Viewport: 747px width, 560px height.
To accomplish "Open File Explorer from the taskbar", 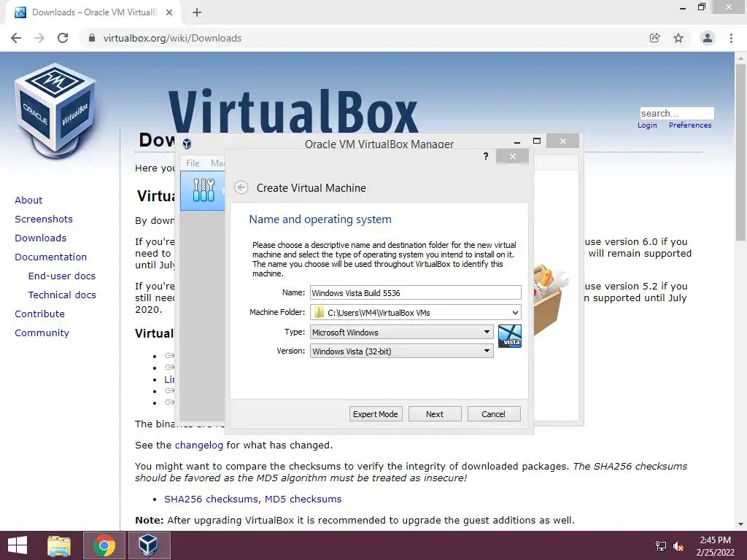I will pyautogui.click(x=59, y=545).
